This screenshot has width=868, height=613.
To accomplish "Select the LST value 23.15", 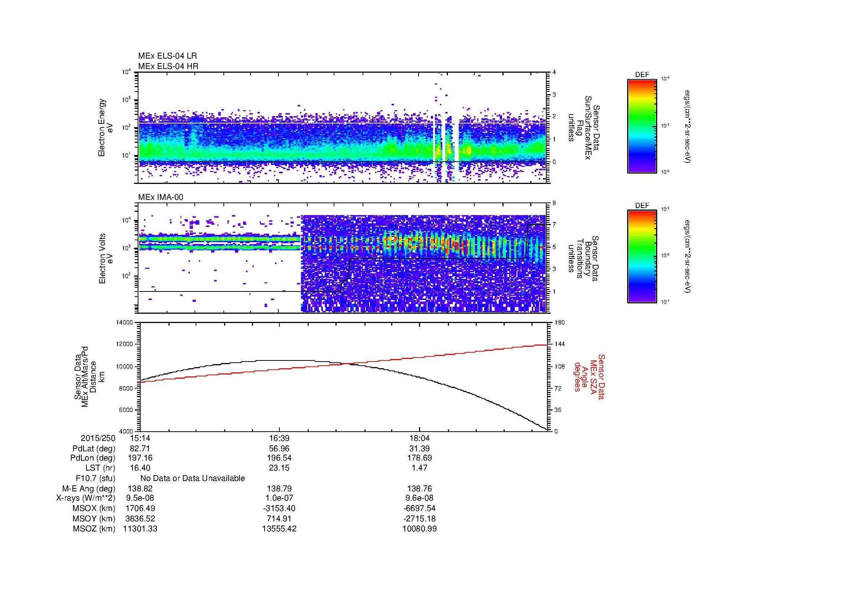I will [279, 468].
